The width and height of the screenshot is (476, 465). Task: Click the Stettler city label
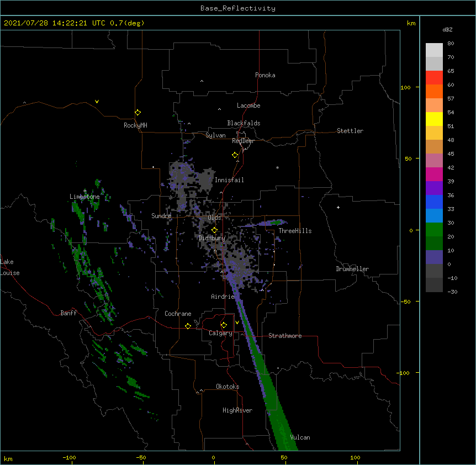point(350,131)
